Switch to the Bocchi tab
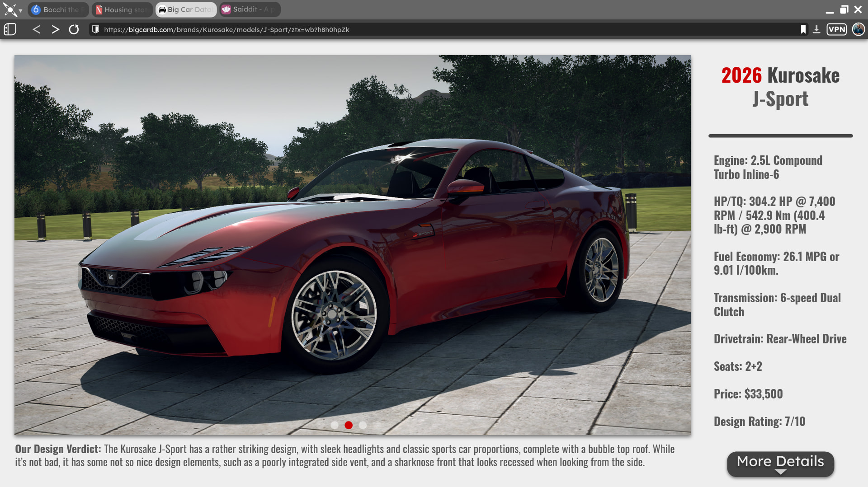The image size is (868, 487). (x=58, y=9)
